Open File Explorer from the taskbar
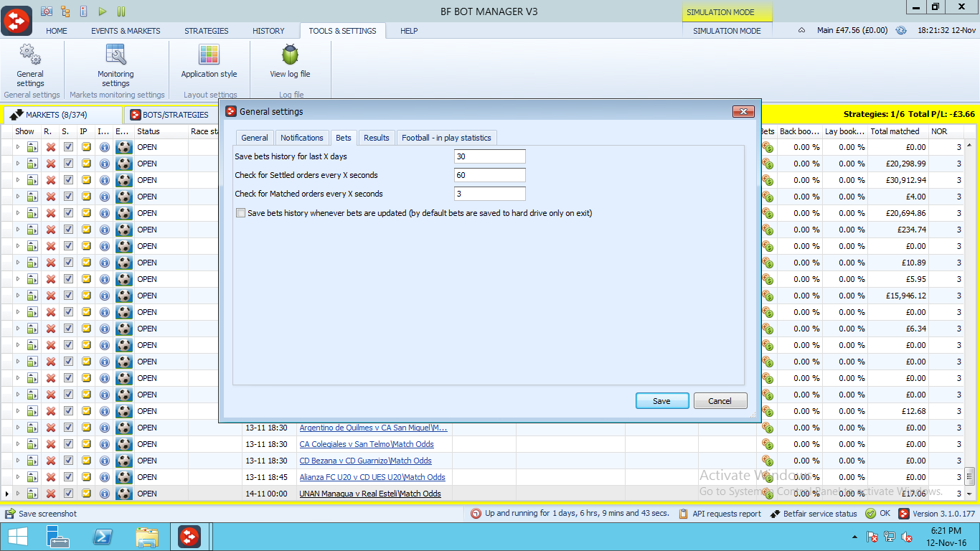 (x=147, y=536)
